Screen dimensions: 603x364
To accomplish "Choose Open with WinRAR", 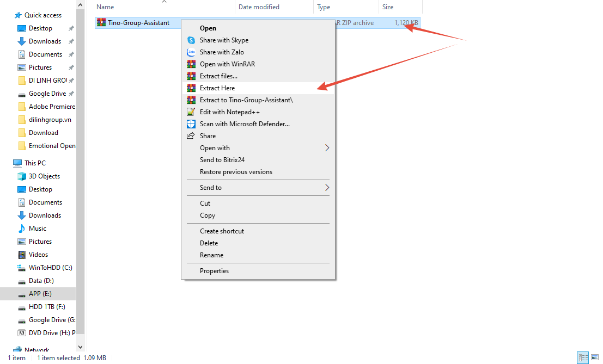I will (x=258, y=64).
